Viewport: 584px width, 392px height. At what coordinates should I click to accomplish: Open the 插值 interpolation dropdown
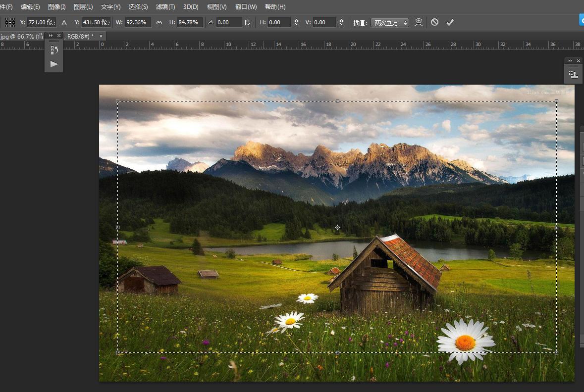click(390, 22)
